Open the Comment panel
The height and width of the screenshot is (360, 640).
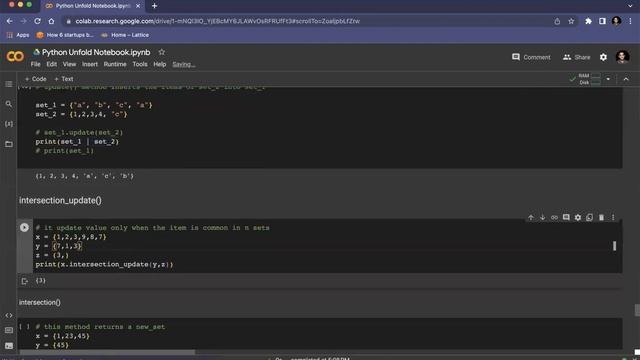pos(531,57)
